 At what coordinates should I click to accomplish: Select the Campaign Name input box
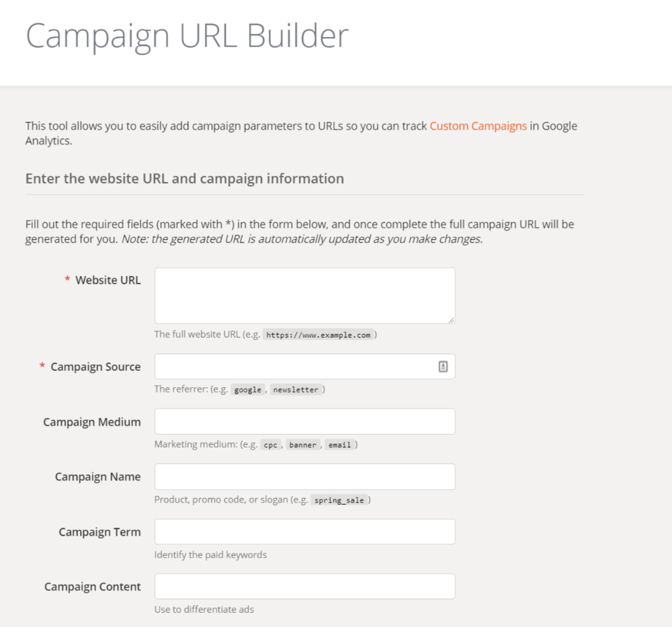coord(304,476)
